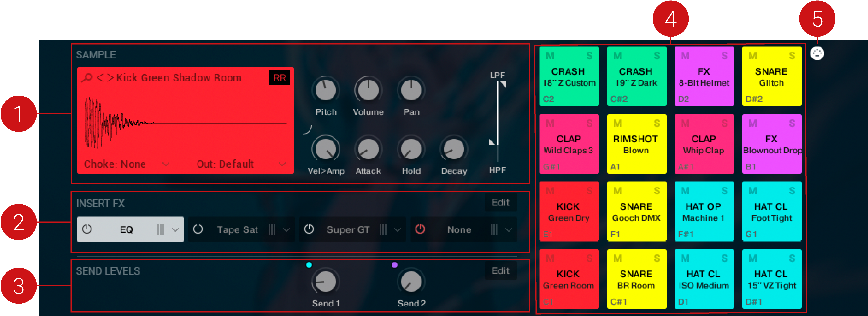Screen dimensions: 868x316
Task: Click the Super GT drag handle bars
Action: [383, 229]
